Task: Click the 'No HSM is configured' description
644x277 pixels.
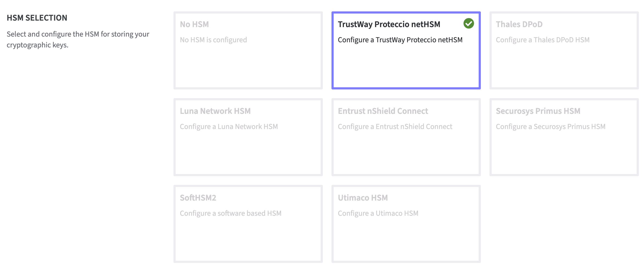Action: (213, 40)
